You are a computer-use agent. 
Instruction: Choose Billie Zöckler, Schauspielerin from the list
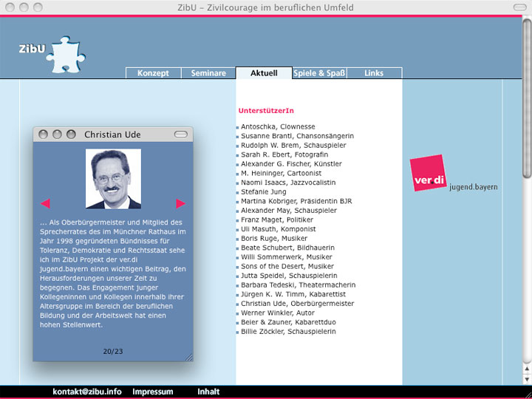pos(288,332)
